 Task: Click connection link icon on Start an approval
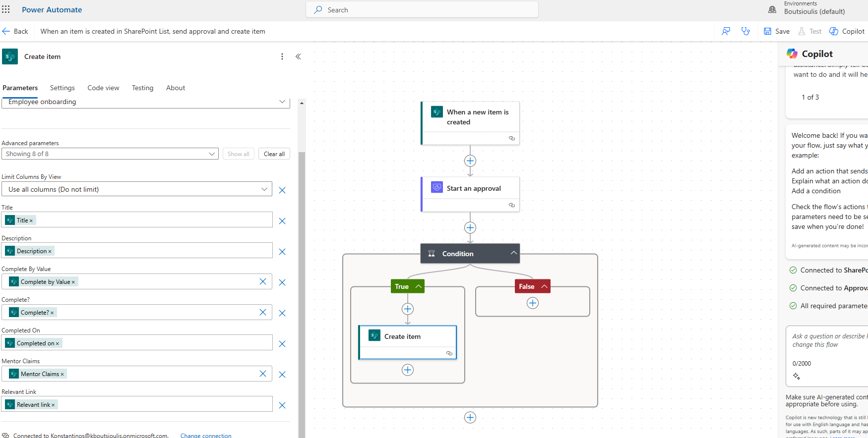coord(512,205)
